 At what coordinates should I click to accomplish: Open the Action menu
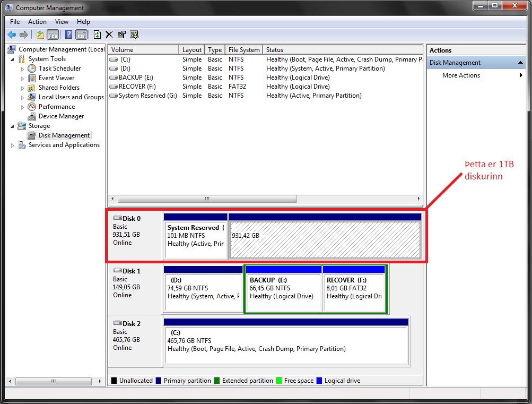[x=37, y=22]
